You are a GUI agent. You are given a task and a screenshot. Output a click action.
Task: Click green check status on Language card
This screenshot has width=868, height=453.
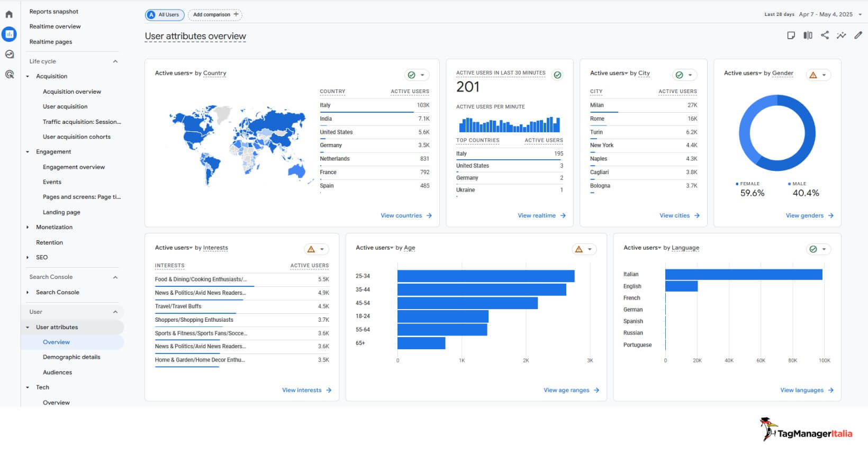813,249
